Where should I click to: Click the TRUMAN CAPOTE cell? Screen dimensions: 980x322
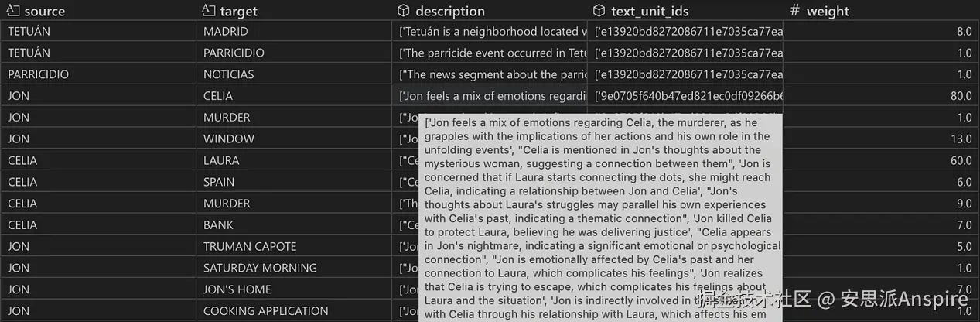click(x=250, y=246)
